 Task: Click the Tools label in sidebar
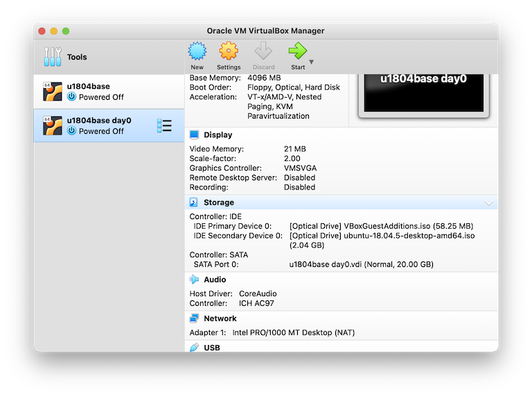coord(77,57)
